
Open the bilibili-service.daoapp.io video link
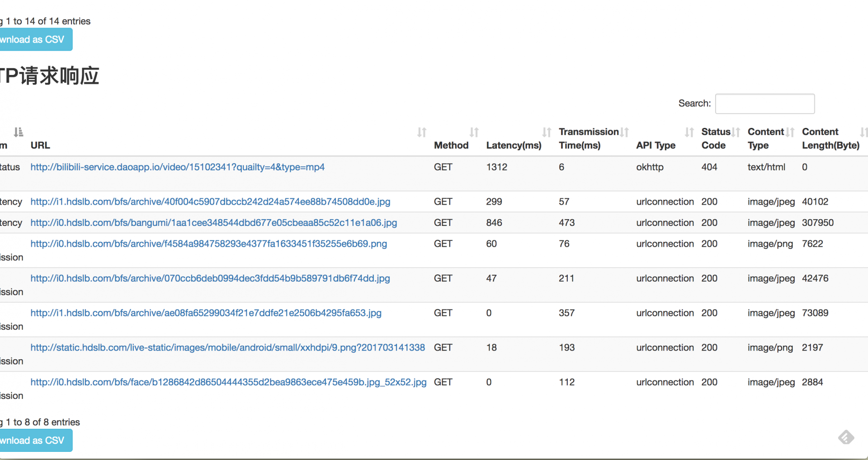click(177, 167)
